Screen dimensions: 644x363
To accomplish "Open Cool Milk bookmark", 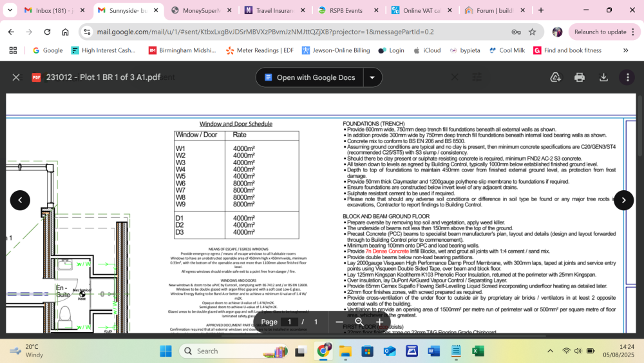I will click(507, 50).
